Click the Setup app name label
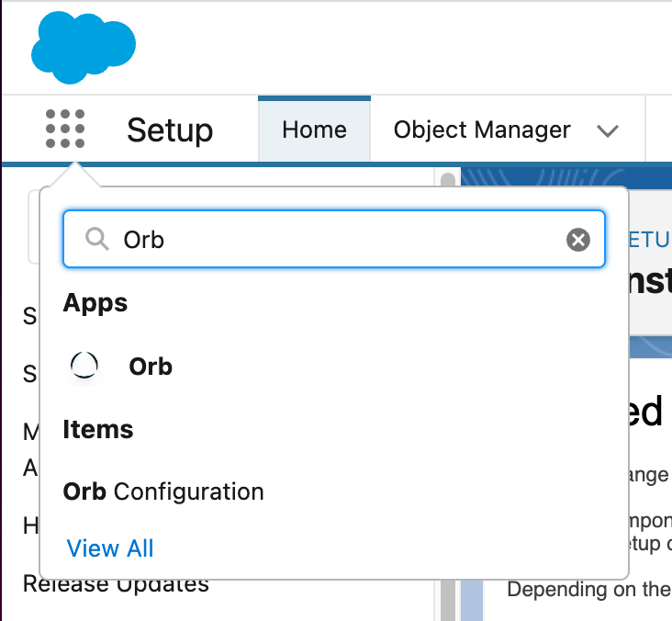672x621 pixels. pos(170,130)
